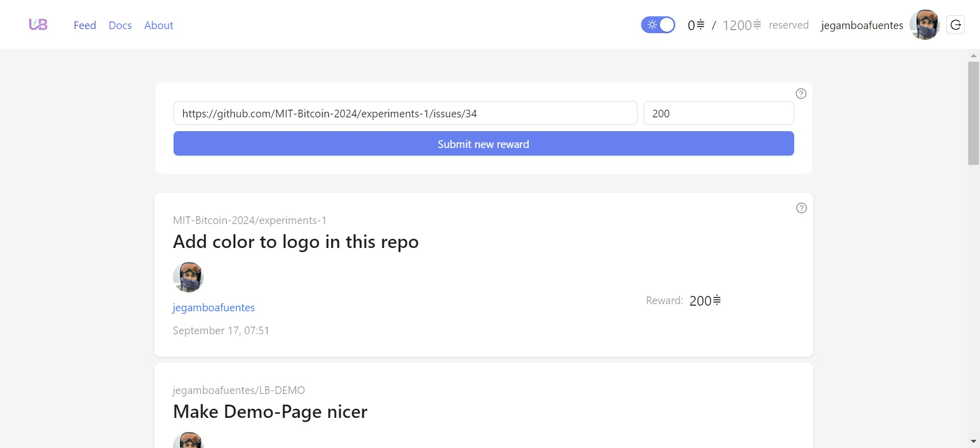Click the jegamboafuentes username in header

coord(862,26)
